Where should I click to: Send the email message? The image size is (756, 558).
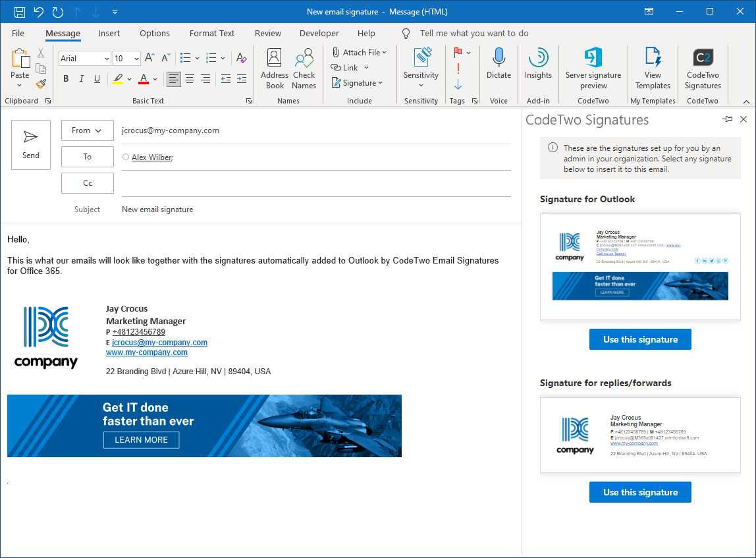tap(31, 145)
